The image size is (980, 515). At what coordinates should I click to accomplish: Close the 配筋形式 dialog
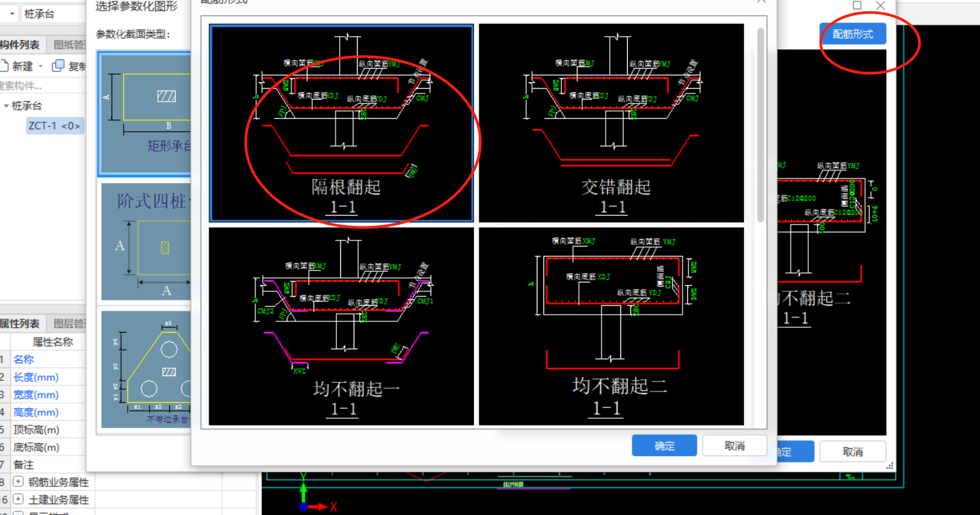pos(761,1)
